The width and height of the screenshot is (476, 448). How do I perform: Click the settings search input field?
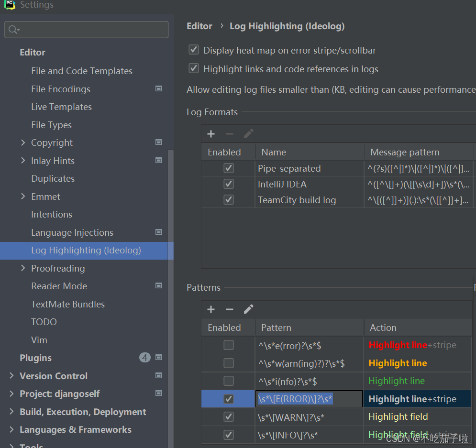coord(87,30)
